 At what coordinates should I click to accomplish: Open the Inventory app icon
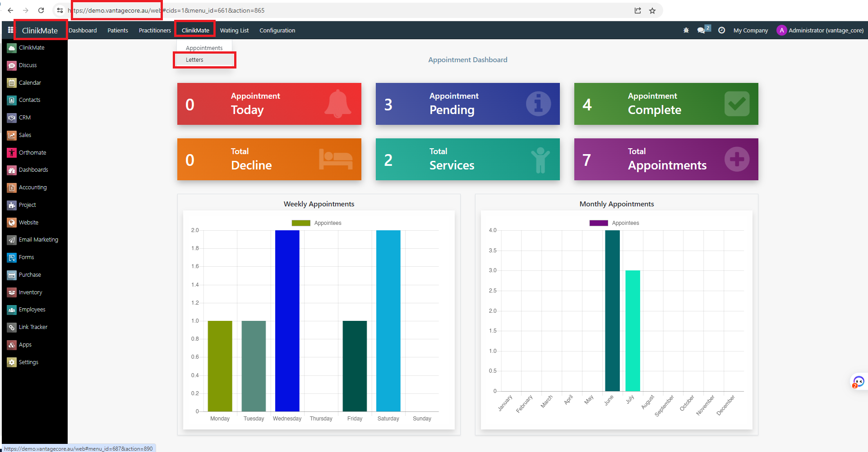tap(12, 292)
